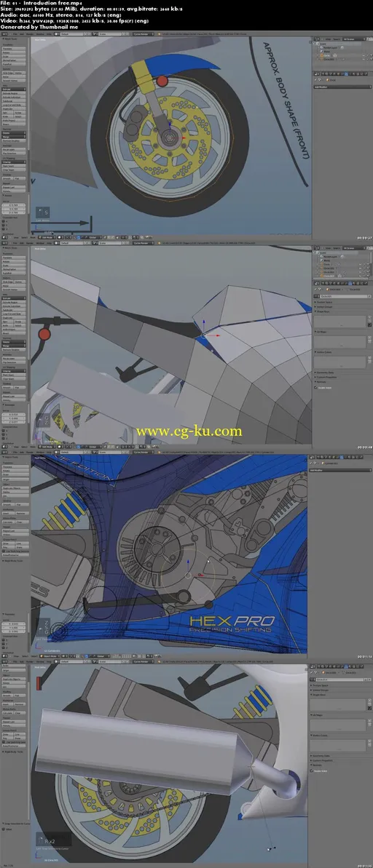Image resolution: width=373 pixels, height=868 pixels.
Task: Toggle Double Sided checkbox in exhaust frame
Action: click(x=312, y=771)
